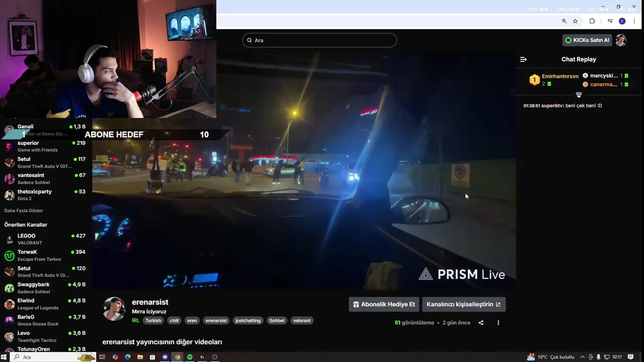Open Discord from the taskbar
The image size is (644, 362).
click(165, 357)
